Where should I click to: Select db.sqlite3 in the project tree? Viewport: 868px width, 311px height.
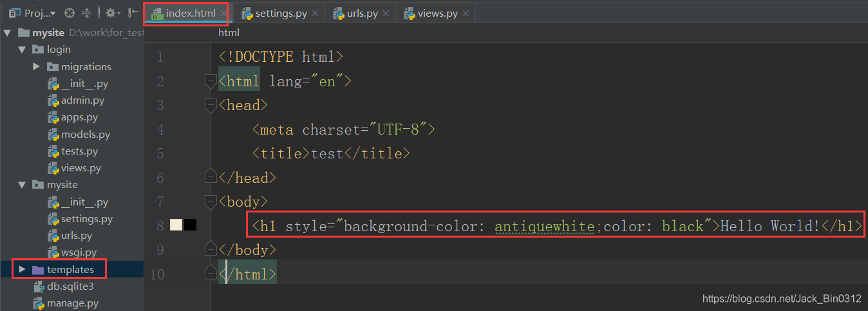pos(70,287)
